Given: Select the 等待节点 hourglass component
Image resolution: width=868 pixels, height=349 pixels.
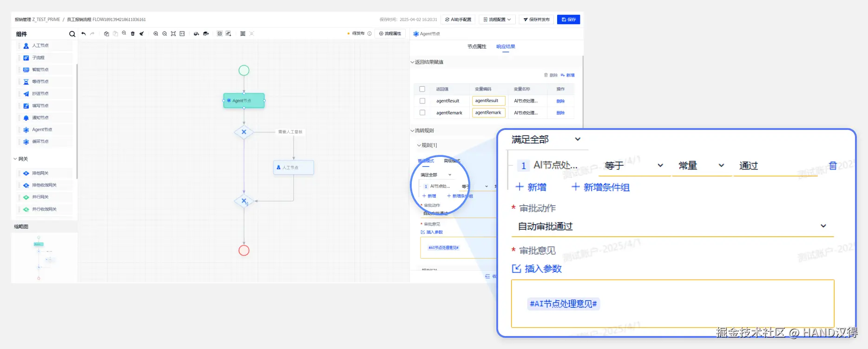Looking at the screenshot, I should point(45,82).
